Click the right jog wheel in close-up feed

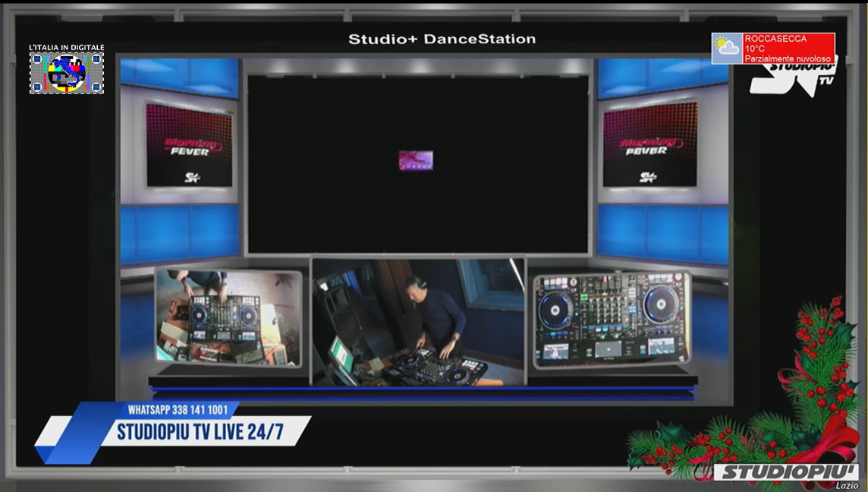[661, 304]
